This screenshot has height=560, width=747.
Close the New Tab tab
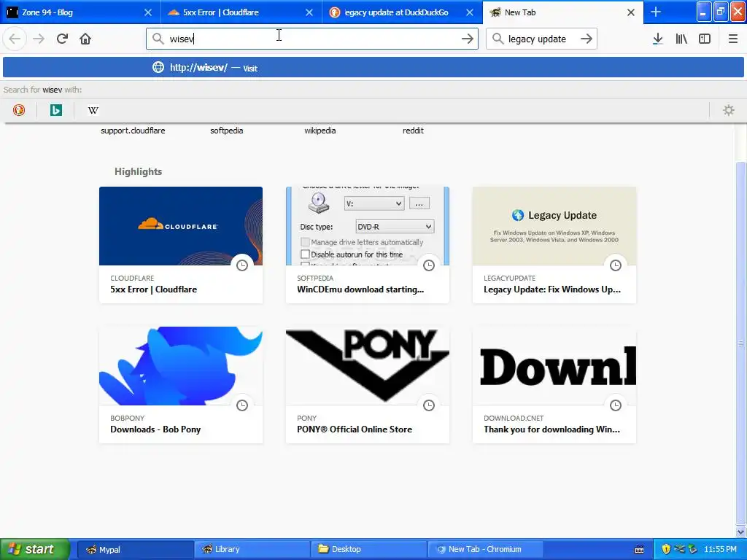(x=631, y=12)
